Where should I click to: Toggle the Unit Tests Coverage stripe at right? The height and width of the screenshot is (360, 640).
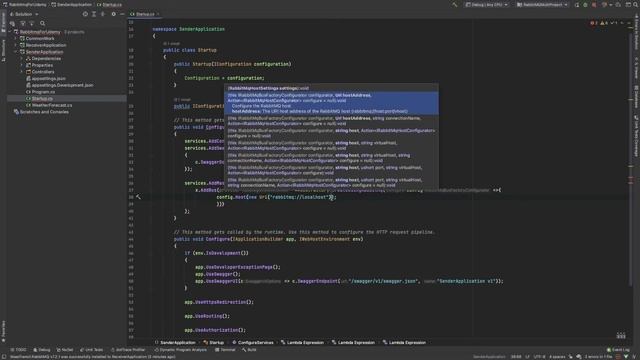coord(636,136)
